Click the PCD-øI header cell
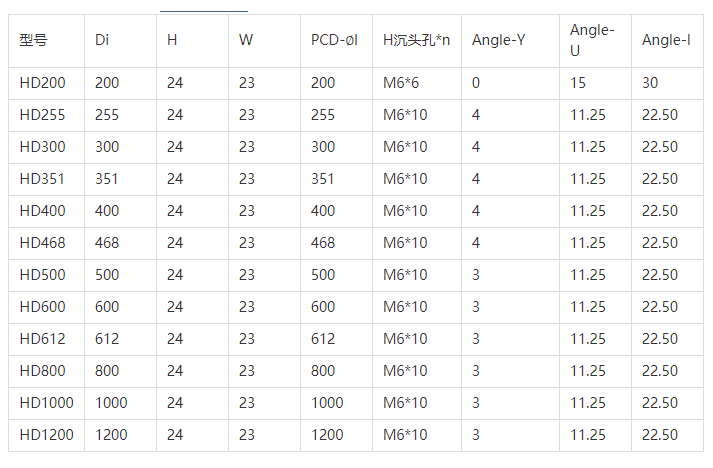The image size is (713, 468). pyautogui.click(x=334, y=41)
